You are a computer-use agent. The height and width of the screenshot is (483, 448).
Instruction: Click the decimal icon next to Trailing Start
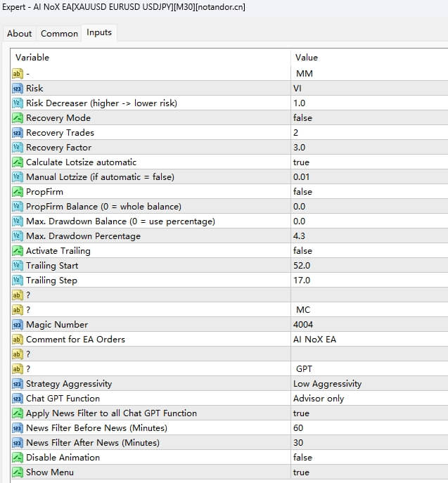(x=18, y=266)
